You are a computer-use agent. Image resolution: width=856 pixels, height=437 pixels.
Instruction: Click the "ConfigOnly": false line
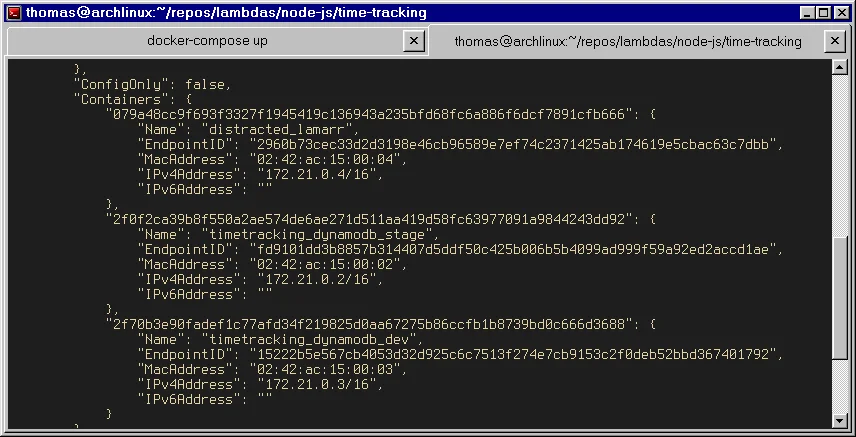[x=153, y=84]
